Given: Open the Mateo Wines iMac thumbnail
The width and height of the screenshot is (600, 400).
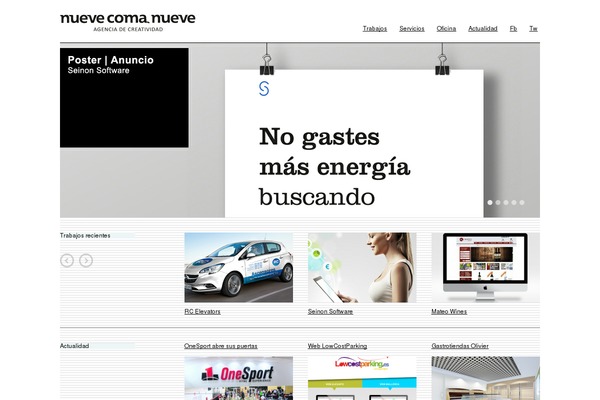Looking at the screenshot, I should (x=486, y=268).
